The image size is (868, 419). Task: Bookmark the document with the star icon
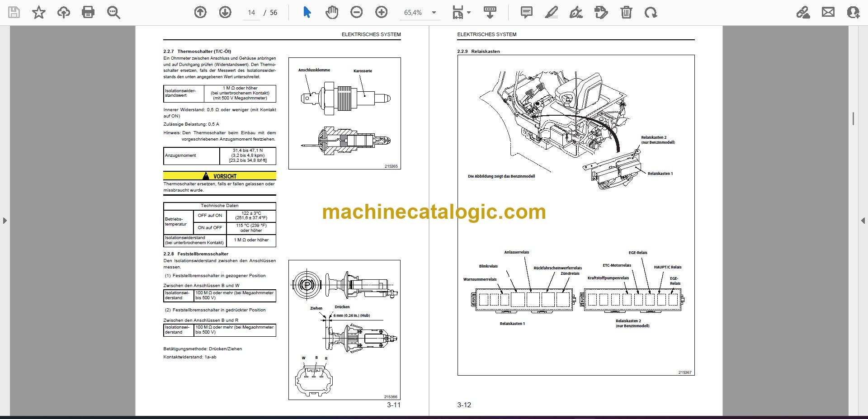pyautogui.click(x=39, y=12)
